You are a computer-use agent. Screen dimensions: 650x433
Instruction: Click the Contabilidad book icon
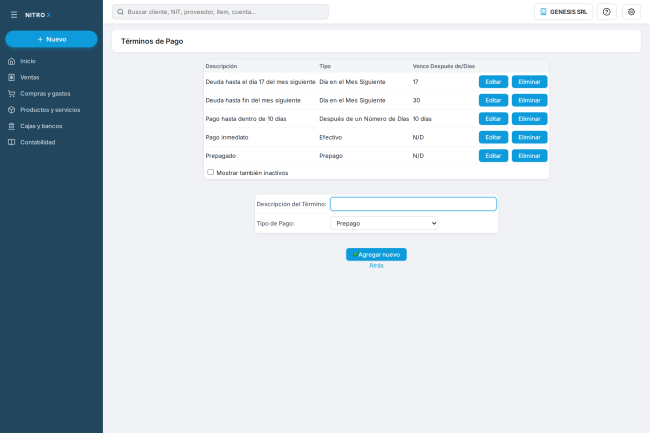(12, 142)
